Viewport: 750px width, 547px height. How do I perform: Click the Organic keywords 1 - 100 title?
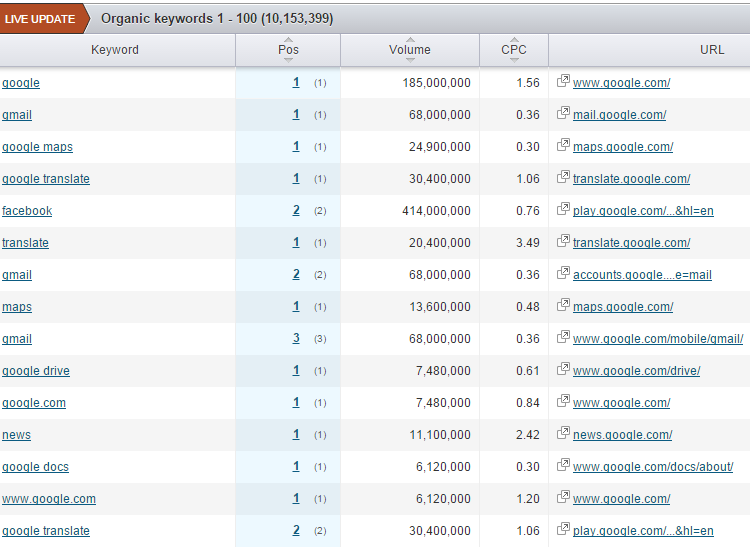[217, 19]
